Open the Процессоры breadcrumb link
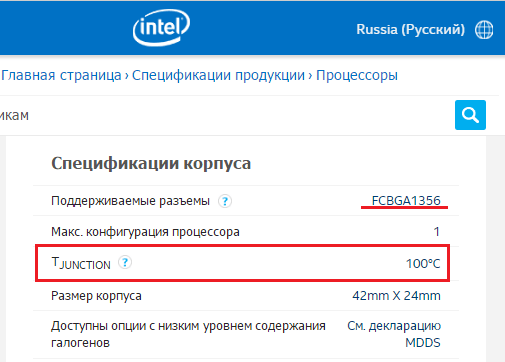This screenshot has height=362, width=505. tap(357, 75)
